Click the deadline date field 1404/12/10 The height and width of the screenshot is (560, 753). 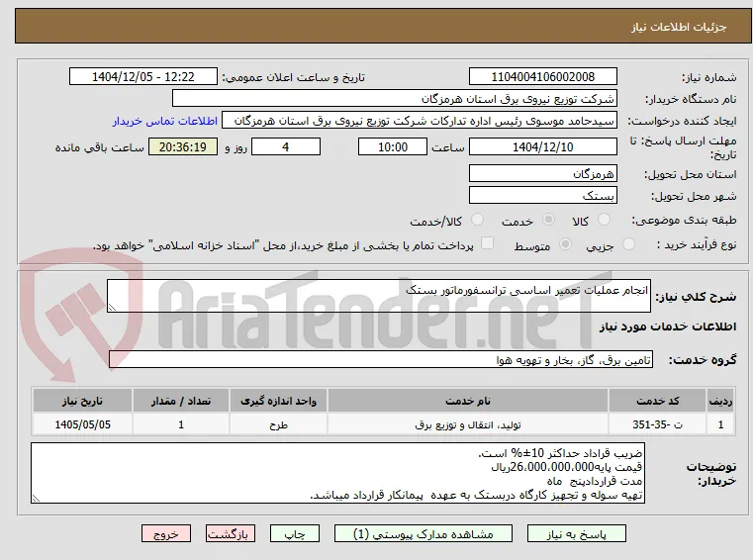coord(542,146)
